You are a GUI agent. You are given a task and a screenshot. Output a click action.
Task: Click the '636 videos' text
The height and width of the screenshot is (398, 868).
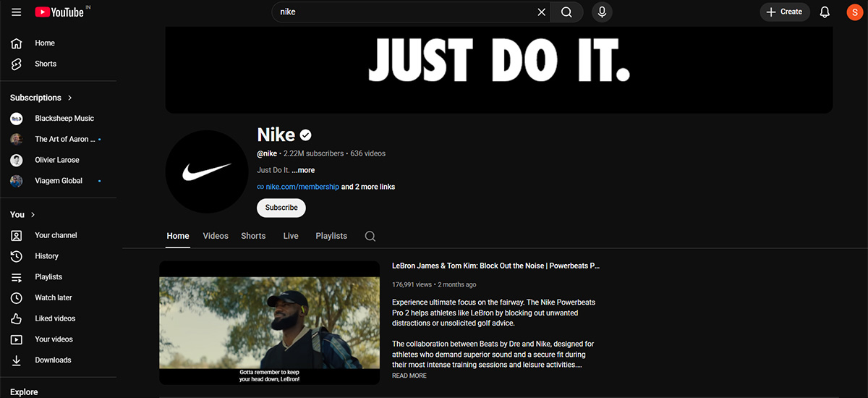[368, 153]
